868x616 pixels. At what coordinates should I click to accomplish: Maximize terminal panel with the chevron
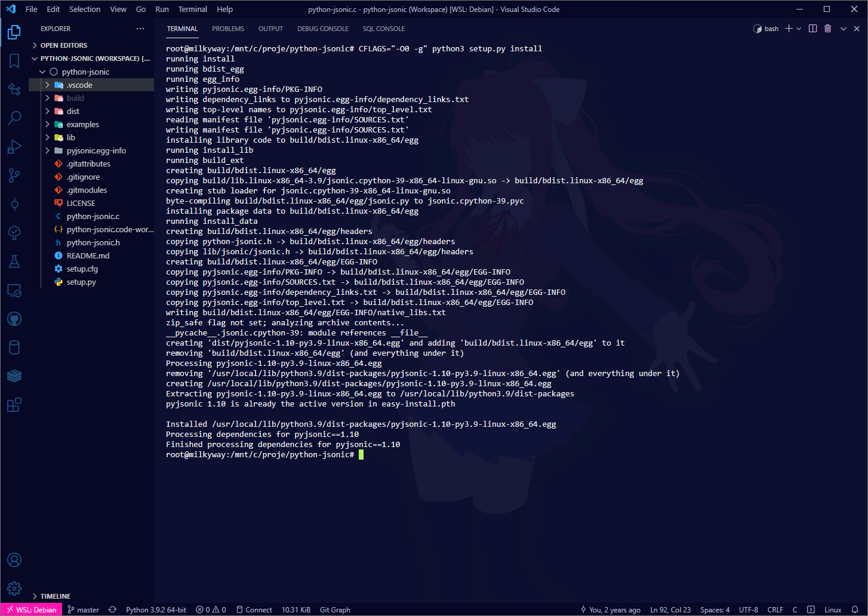click(843, 29)
